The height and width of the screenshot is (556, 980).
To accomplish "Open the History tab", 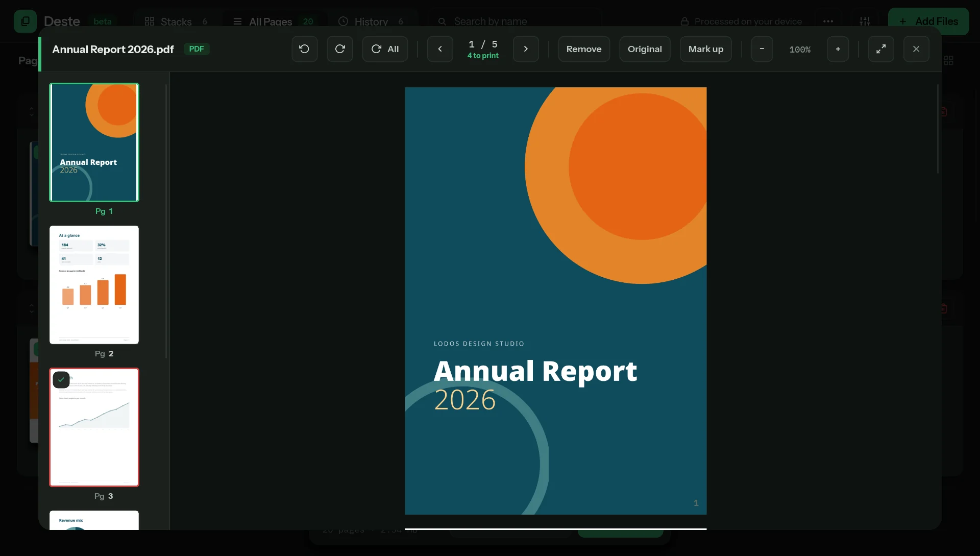I will [x=372, y=21].
